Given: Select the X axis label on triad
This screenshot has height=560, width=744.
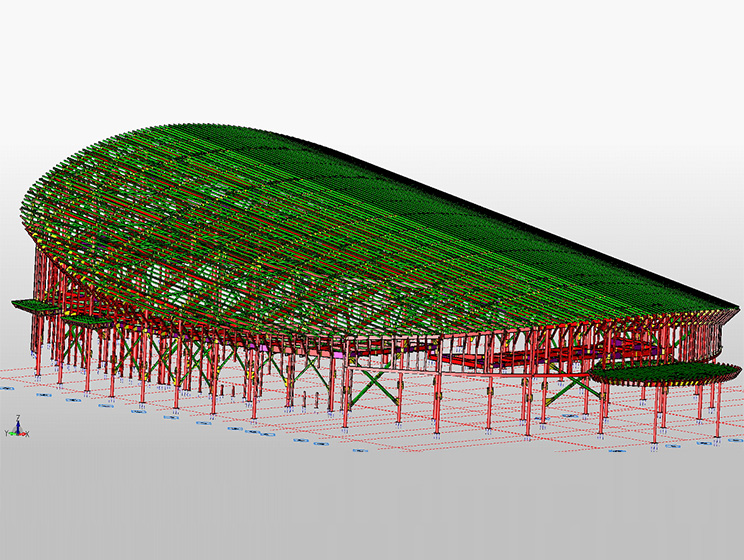Looking at the screenshot, I should (27, 434).
